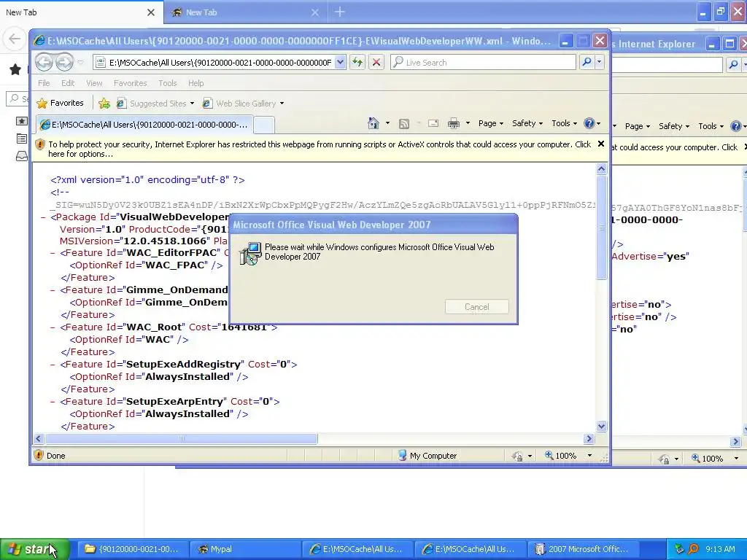Click the Print icon in command bar
This screenshot has height=560, width=747.
pos(454,124)
